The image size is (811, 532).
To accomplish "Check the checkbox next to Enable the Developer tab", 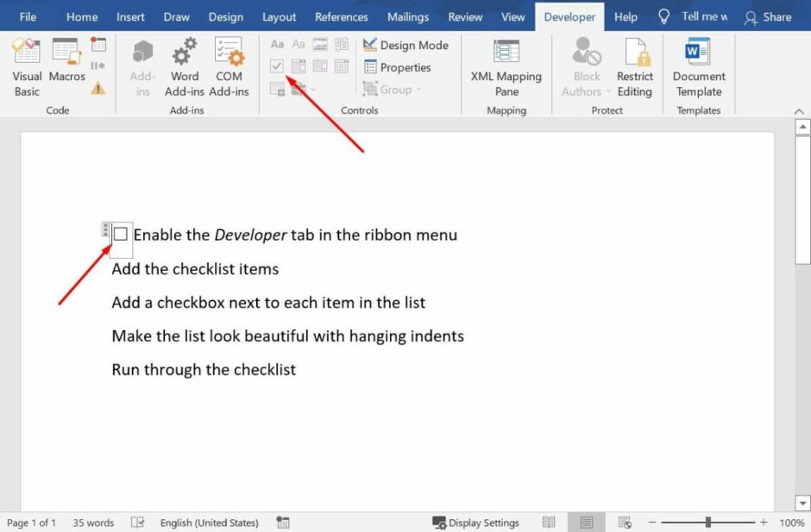I will (x=120, y=234).
